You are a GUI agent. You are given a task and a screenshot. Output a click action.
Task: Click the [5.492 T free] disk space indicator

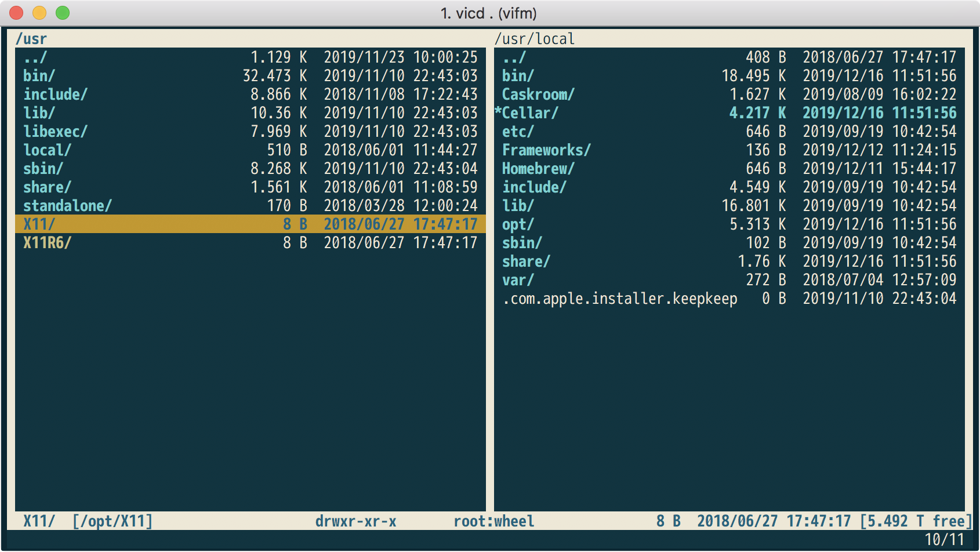click(916, 521)
